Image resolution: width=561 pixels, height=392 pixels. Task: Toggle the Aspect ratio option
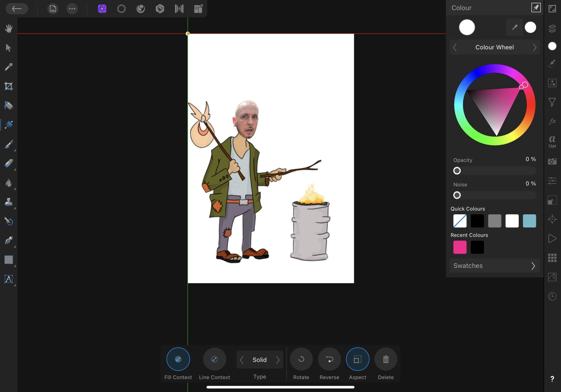click(x=358, y=359)
